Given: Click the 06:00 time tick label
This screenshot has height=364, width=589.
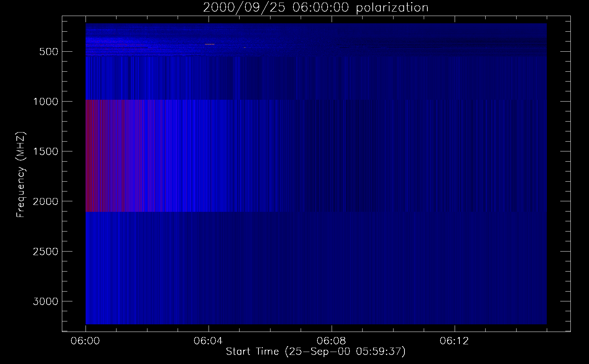Looking at the screenshot, I should pos(86,341).
